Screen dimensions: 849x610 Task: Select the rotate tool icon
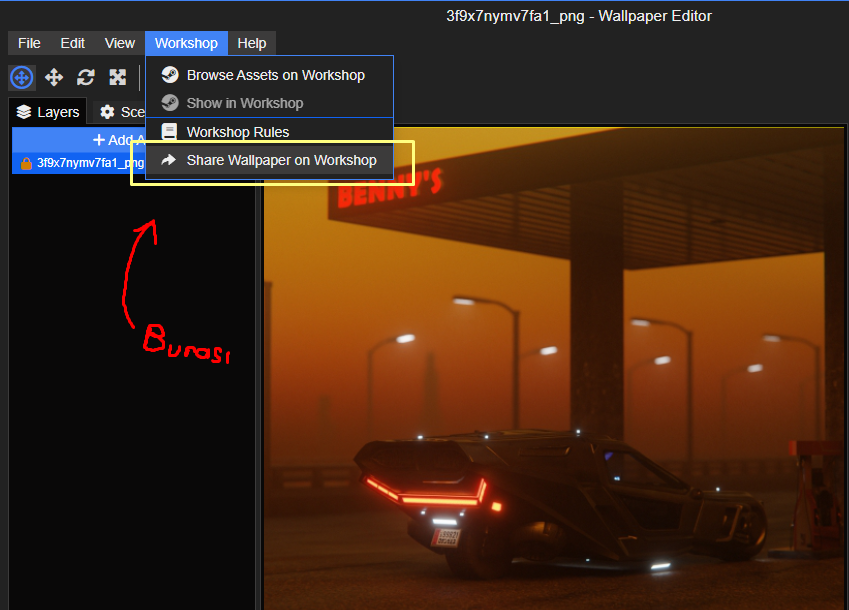coord(86,77)
